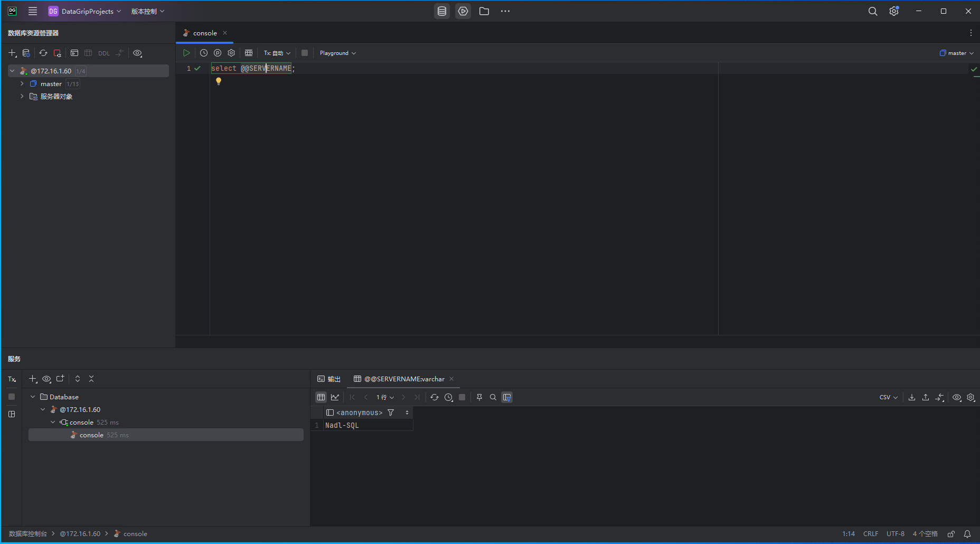Click the DDL button in explorer toolbar

pos(104,53)
